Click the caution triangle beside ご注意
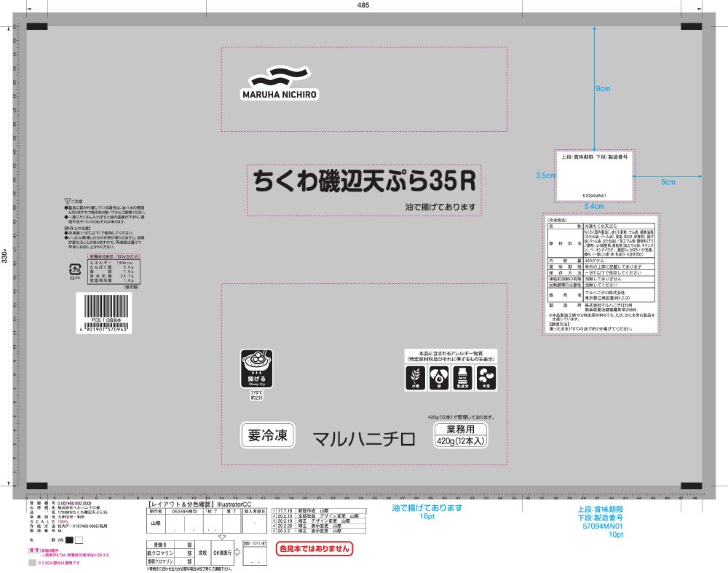 [67, 202]
